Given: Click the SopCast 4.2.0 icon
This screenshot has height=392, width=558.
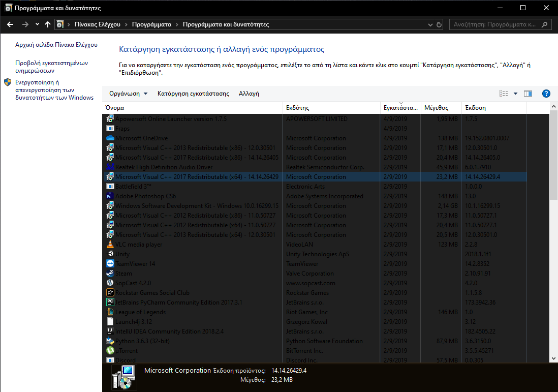Looking at the screenshot, I should 110,283.
